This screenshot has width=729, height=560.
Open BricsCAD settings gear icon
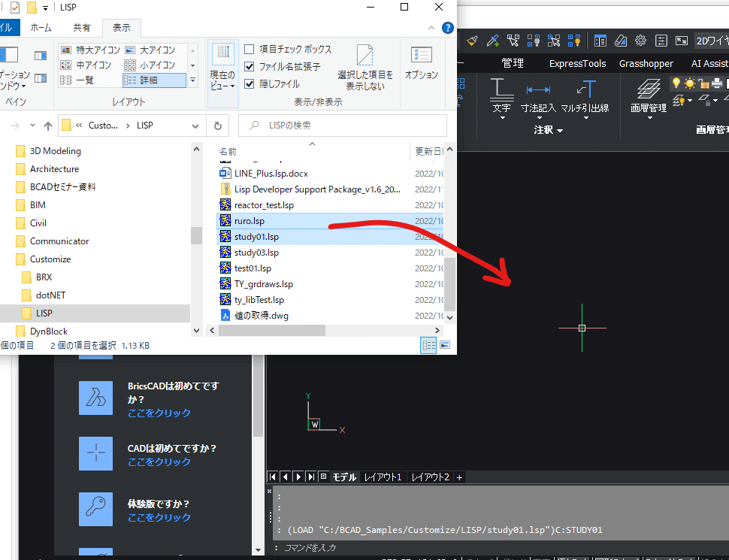click(x=640, y=41)
